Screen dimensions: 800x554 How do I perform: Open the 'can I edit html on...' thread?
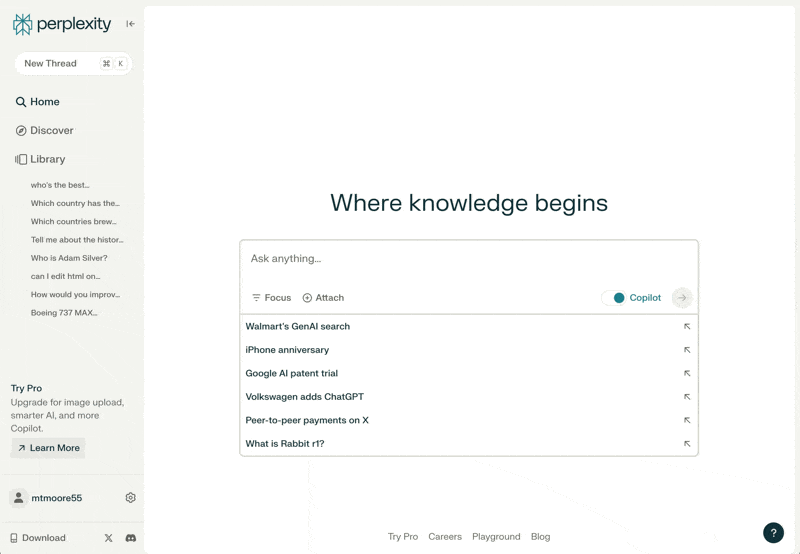tap(65, 276)
